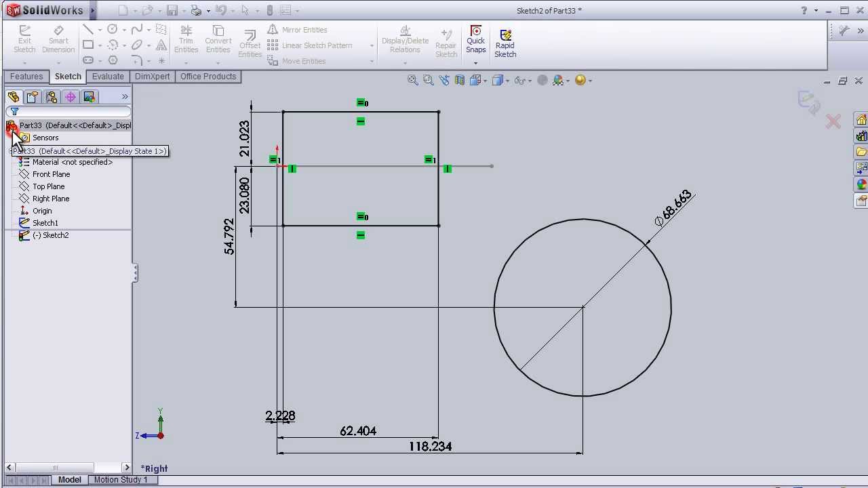Open the view orientation dropdown
Image resolution: width=868 pixels, height=488 pixels.
484,80
